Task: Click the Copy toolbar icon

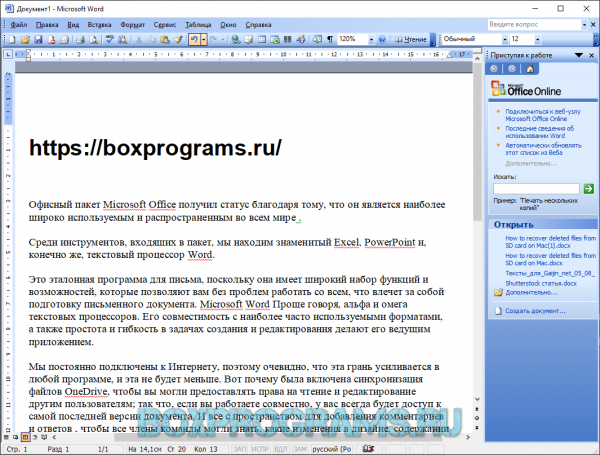Action: 152,39
